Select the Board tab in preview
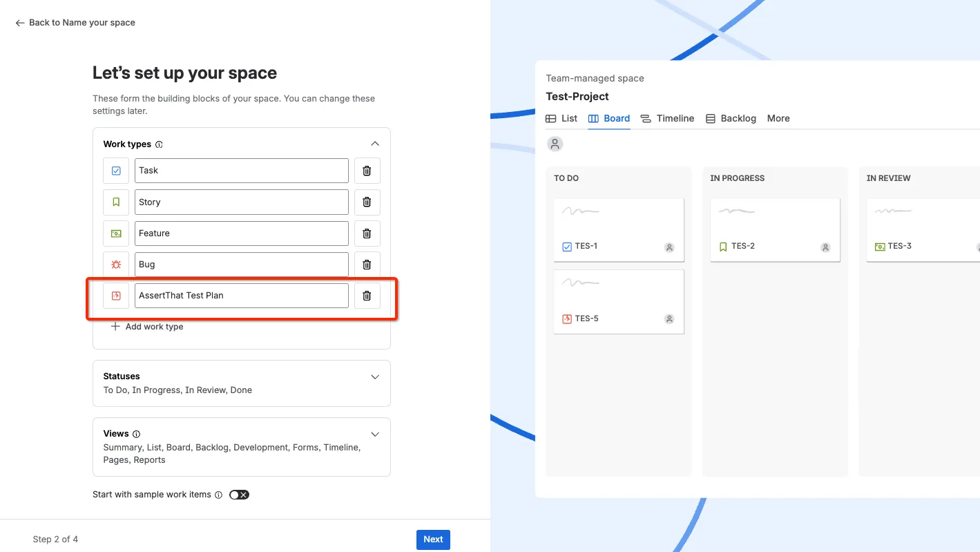The image size is (980, 552). point(609,118)
